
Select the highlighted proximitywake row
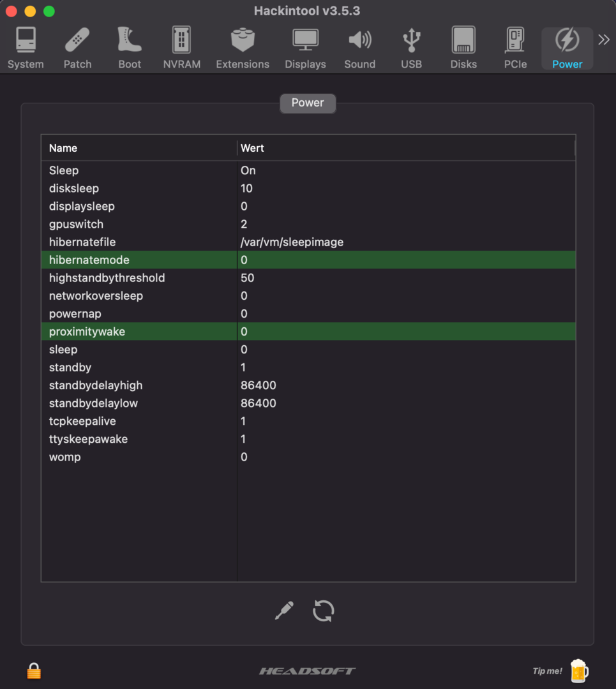(x=308, y=332)
